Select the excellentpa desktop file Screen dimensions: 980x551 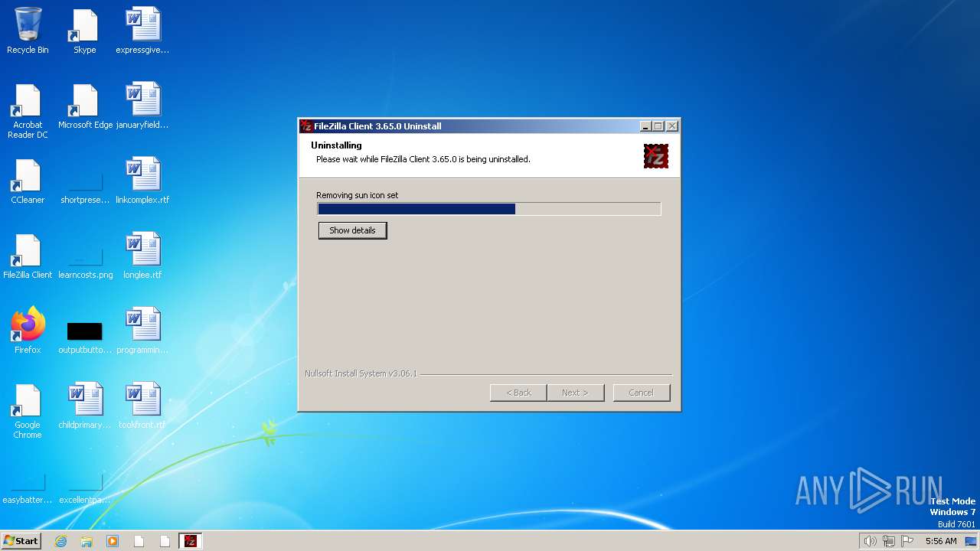pos(85,487)
